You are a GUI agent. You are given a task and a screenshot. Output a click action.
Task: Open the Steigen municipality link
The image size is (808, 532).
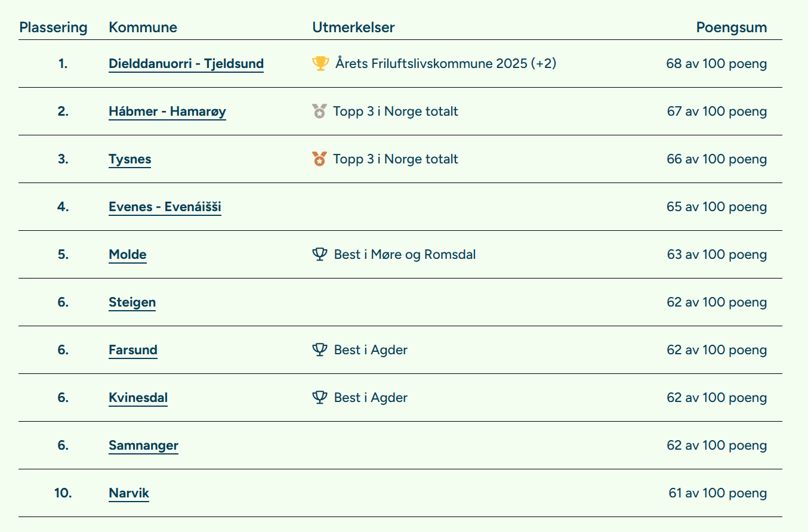pyautogui.click(x=132, y=302)
